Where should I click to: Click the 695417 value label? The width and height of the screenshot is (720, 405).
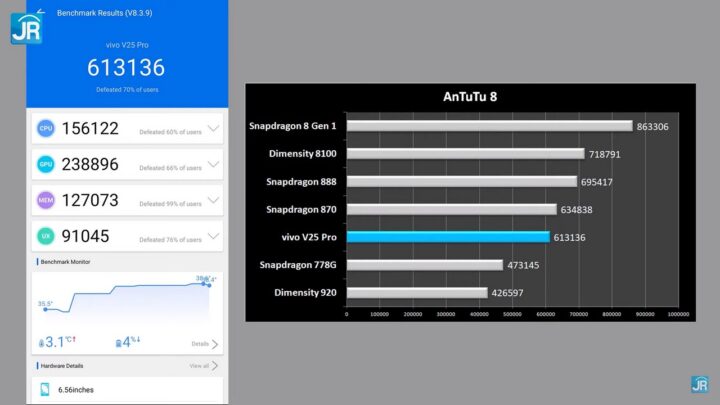tap(596, 182)
